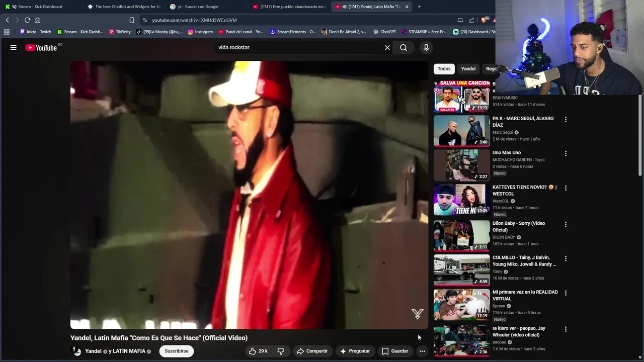Dislike the video with thumbs down

coord(281,351)
